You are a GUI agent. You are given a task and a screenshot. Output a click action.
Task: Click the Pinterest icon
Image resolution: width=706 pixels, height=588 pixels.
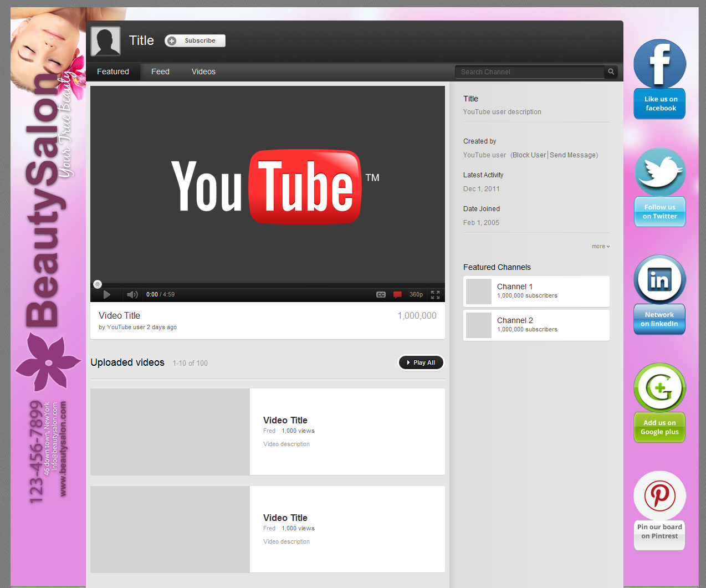(659, 495)
